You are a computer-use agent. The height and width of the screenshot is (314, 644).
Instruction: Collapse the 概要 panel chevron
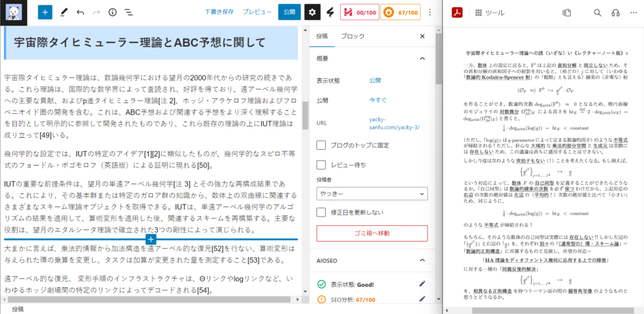422,59
